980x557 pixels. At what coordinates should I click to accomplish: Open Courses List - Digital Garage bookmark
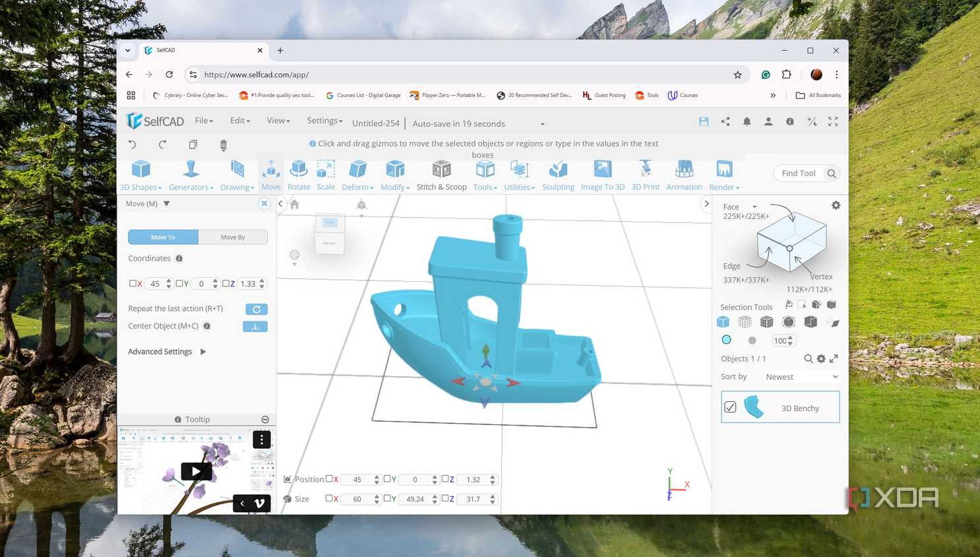pos(363,95)
